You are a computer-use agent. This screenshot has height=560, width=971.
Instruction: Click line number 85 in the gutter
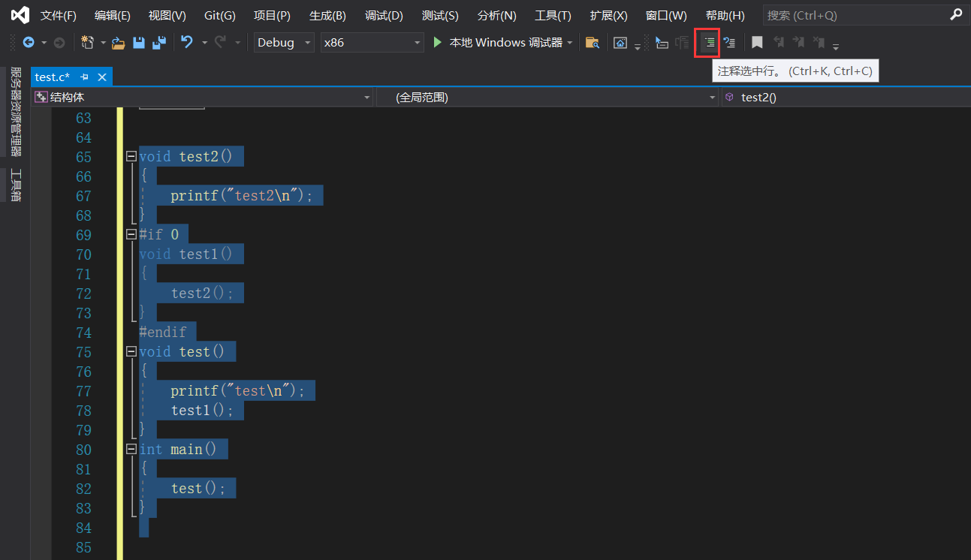83,547
